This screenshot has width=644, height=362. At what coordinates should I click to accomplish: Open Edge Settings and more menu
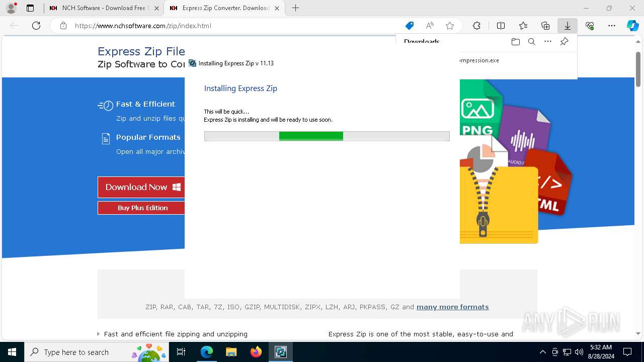pos(612,26)
